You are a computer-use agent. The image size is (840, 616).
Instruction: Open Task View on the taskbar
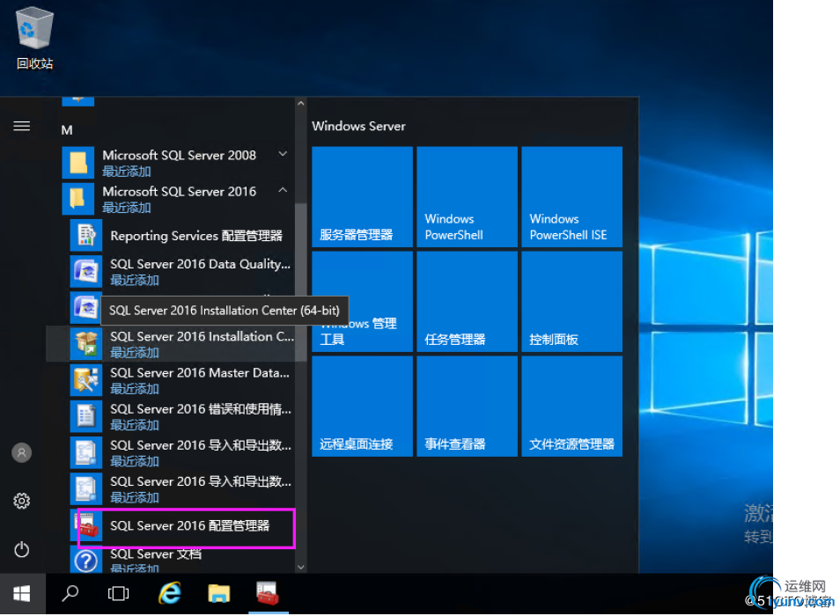pyautogui.click(x=118, y=593)
